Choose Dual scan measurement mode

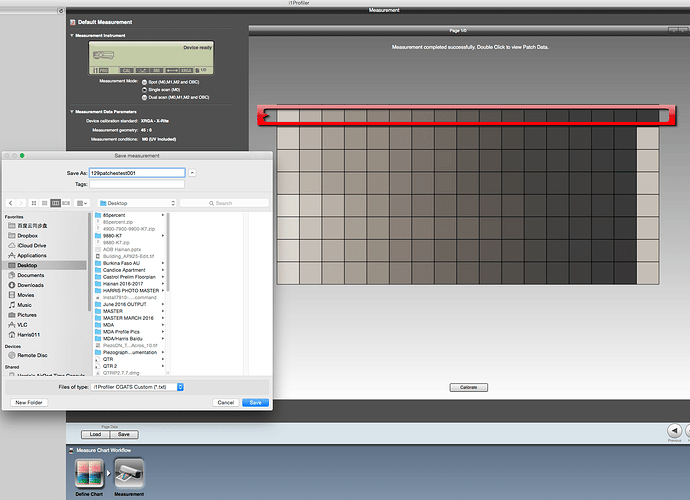click(x=144, y=97)
